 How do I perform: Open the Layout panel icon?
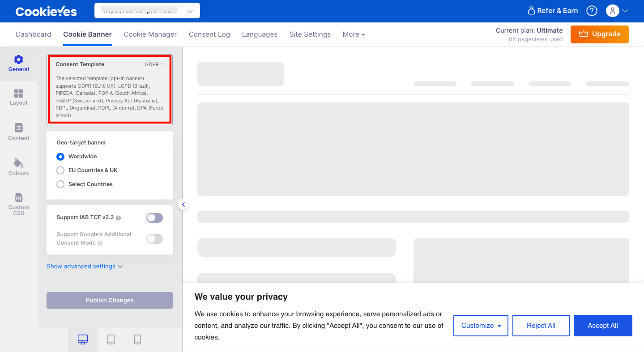click(x=18, y=93)
